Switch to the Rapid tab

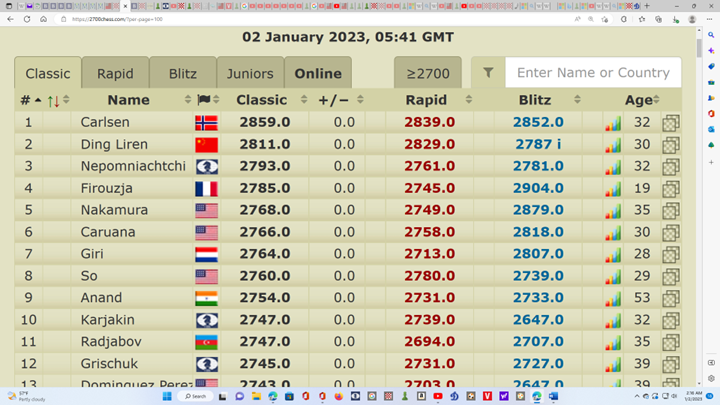point(115,73)
